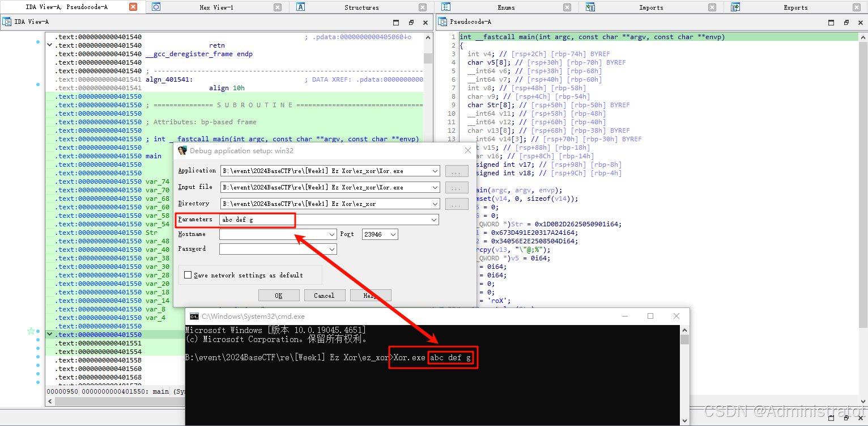Click the Exports view icon
Image resolution: width=868 pixels, height=426 pixels.
[734, 7]
